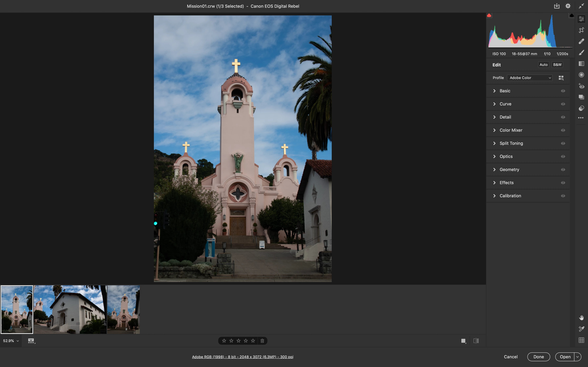The width and height of the screenshot is (588, 367).
Task: Open the 52.9% zoom level menu
Action: pyautogui.click(x=11, y=341)
